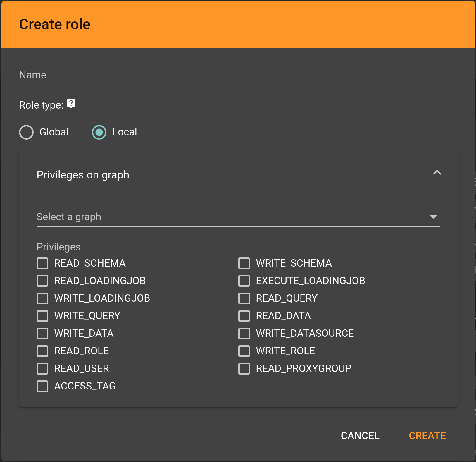Enable the READ_SCHEMA privilege
The width and height of the screenshot is (476, 462).
[42, 263]
